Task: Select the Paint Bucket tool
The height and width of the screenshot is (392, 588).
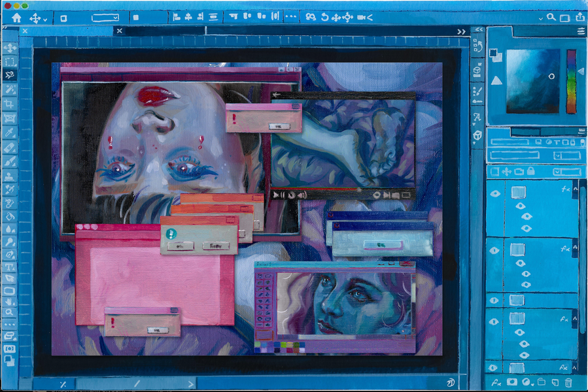Action: click(x=10, y=216)
